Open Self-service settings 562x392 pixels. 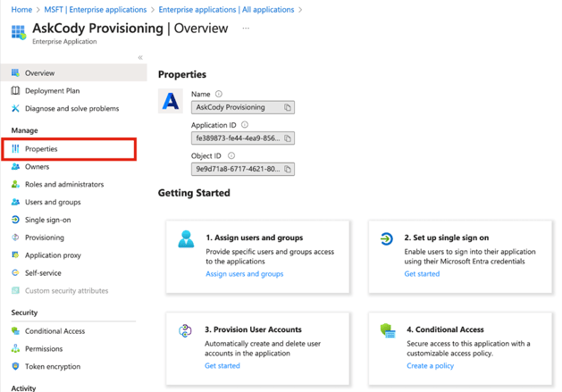(43, 272)
